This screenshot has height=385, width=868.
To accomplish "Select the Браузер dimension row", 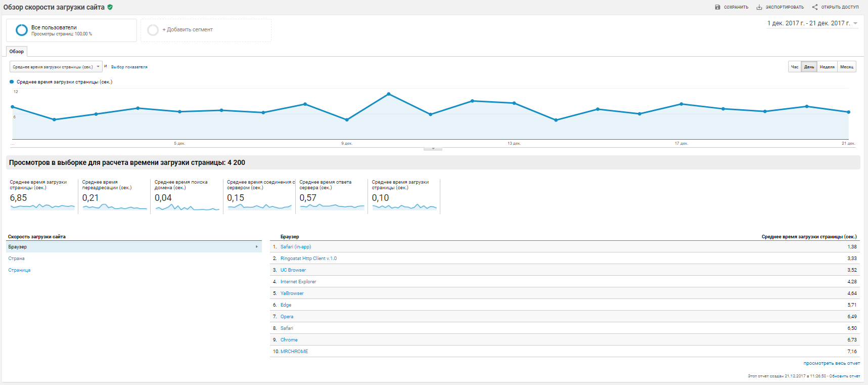I will (134, 247).
